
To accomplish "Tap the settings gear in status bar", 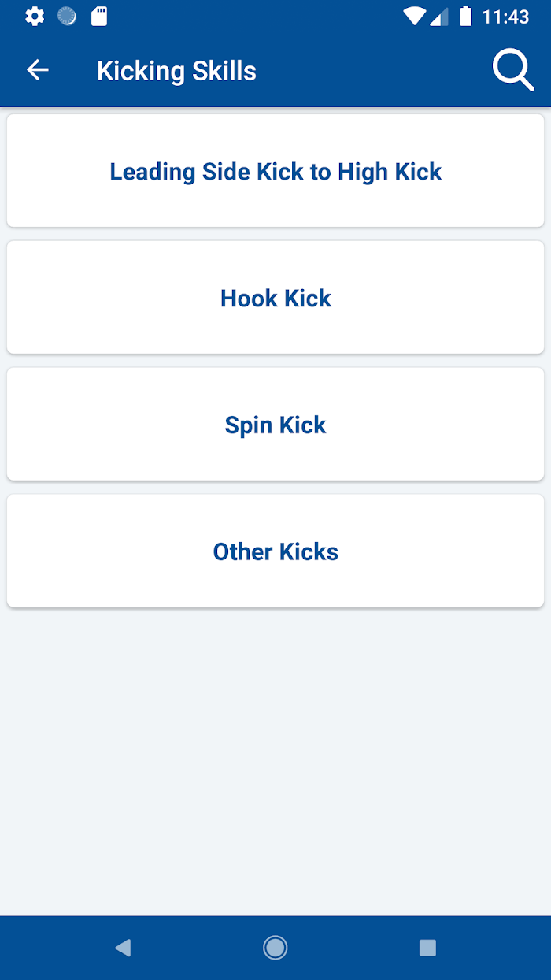I will coord(35,16).
